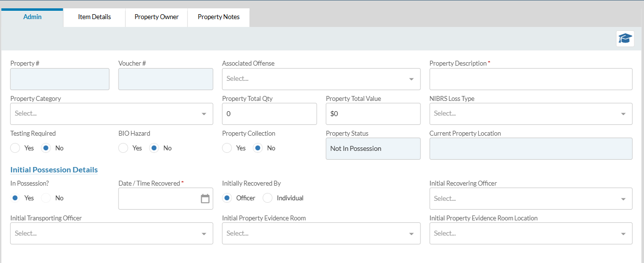This screenshot has height=263, width=644.
Task: Expand Initial Property Evidence Room Location dropdown
Action: point(530,234)
